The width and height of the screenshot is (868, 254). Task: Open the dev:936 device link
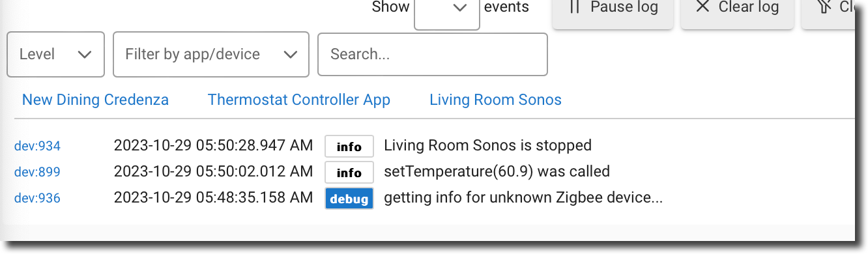pos(37,198)
